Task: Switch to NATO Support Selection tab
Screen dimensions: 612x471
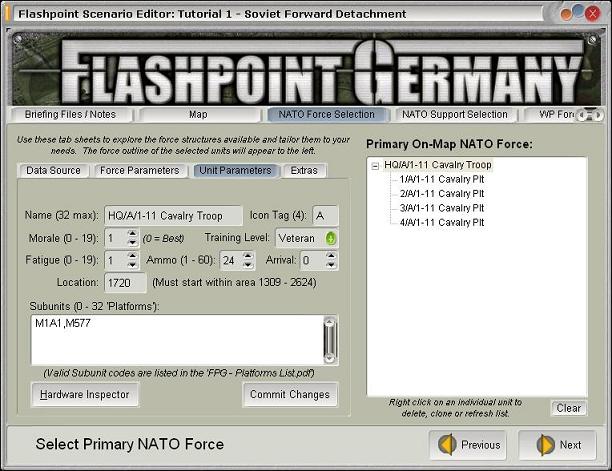Action: tap(455, 114)
